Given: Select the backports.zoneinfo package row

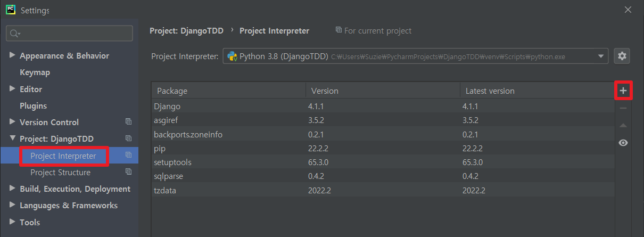Looking at the screenshot, I should click(x=383, y=134).
